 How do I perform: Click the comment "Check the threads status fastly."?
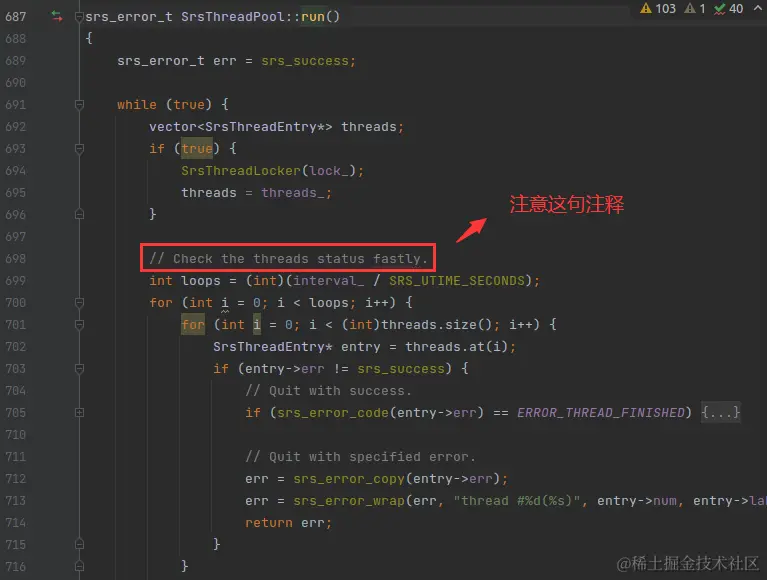pos(289,259)
